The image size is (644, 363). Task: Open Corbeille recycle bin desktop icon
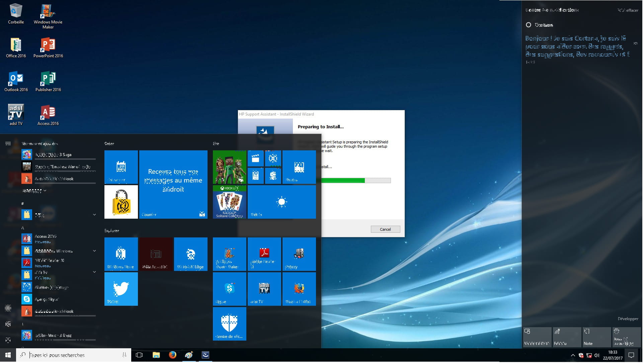pos(16,14)
